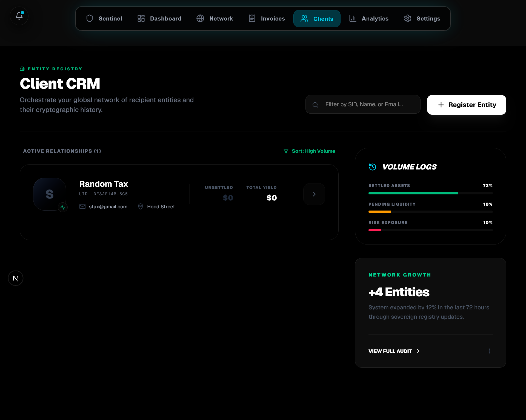Expand the Random Tax entry with the chevron
The width and height of the screenshot is (526, 420).
tap(314, 194)
